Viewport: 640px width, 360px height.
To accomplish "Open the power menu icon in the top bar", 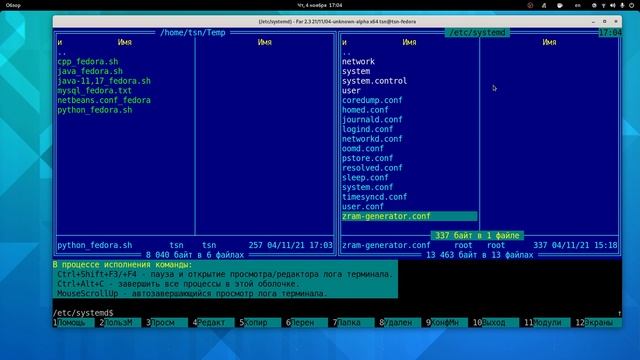I will pyautogui.click(x=631, y=5).
